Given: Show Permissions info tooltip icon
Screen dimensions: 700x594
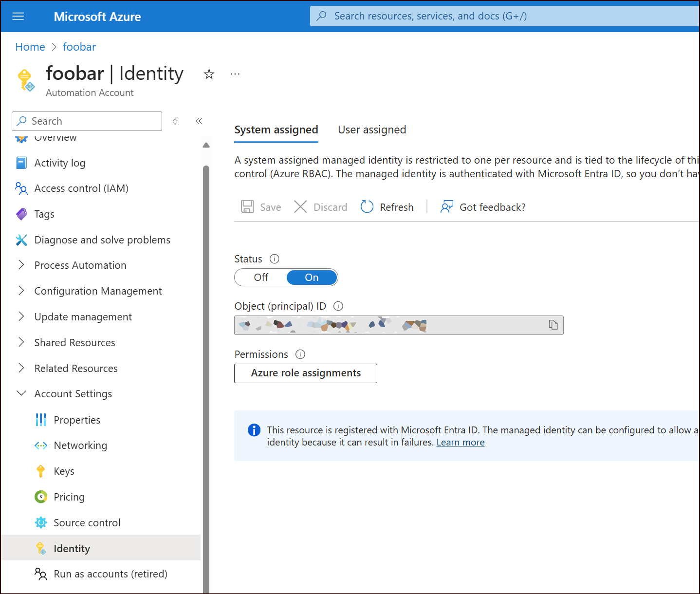Looking at the screenshot, I should [x=300, y=354].
